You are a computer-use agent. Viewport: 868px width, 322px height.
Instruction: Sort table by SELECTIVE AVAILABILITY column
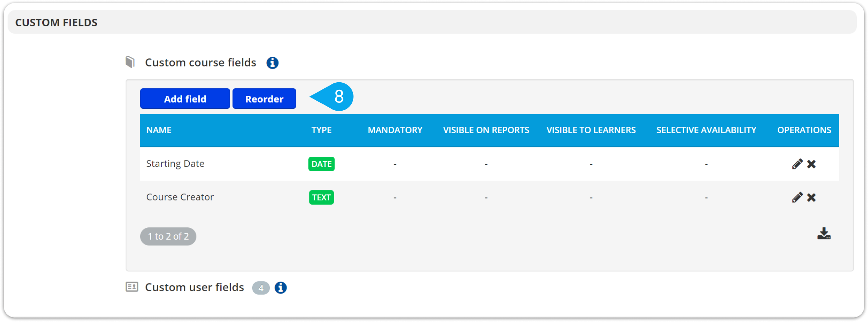pos(706,130)
